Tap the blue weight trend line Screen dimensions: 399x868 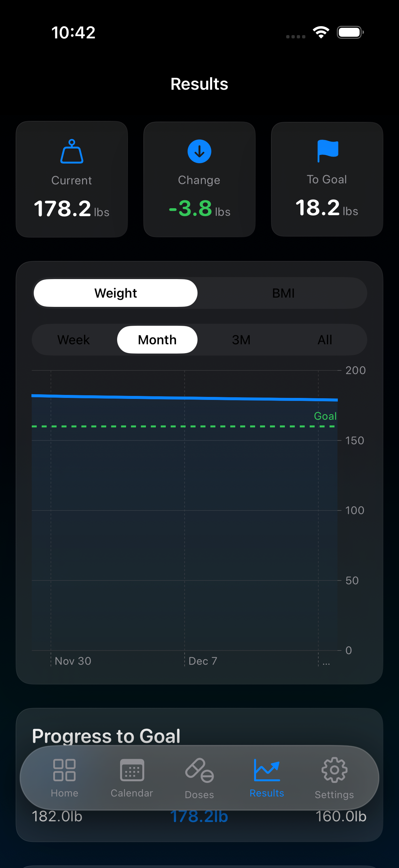pyautogui.click(x=185, y=398)
